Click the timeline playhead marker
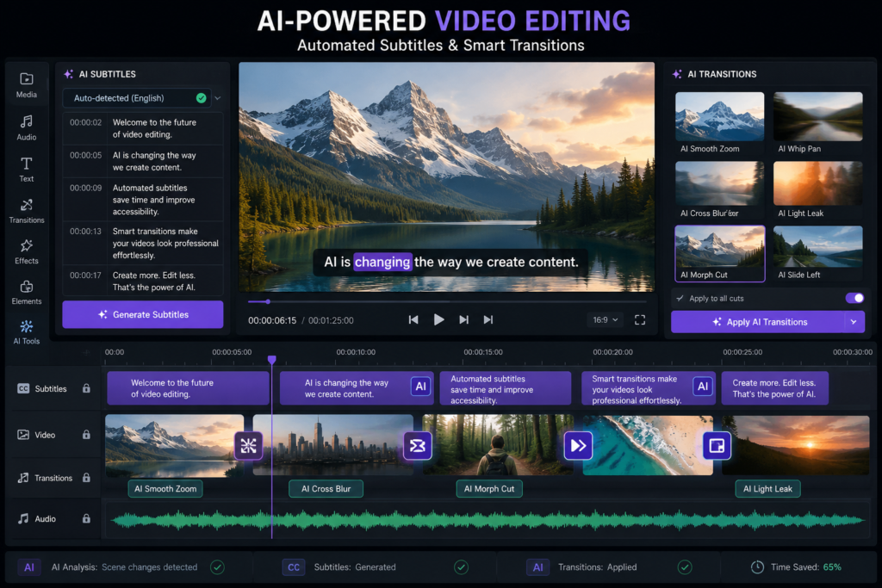 pos(271,360)
